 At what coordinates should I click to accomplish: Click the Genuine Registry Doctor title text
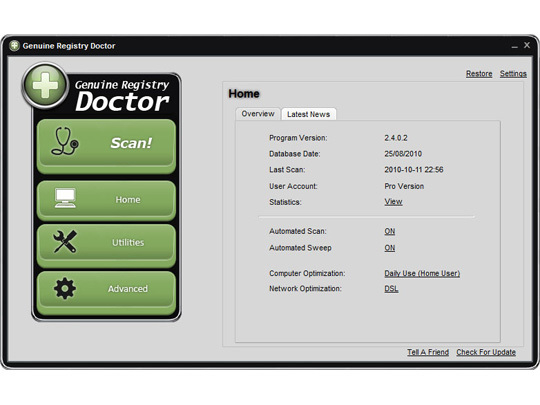(69, 46)
